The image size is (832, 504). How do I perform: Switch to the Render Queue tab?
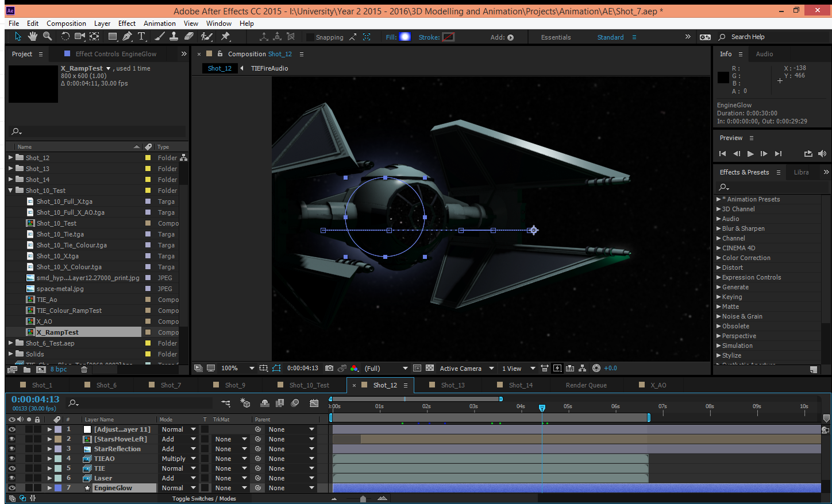point(586,385)
